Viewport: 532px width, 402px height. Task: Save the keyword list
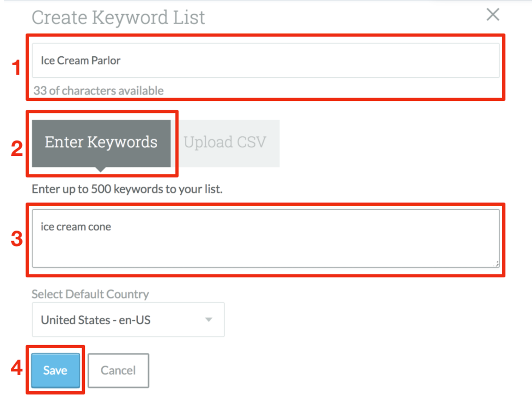(x=55, y=370)
